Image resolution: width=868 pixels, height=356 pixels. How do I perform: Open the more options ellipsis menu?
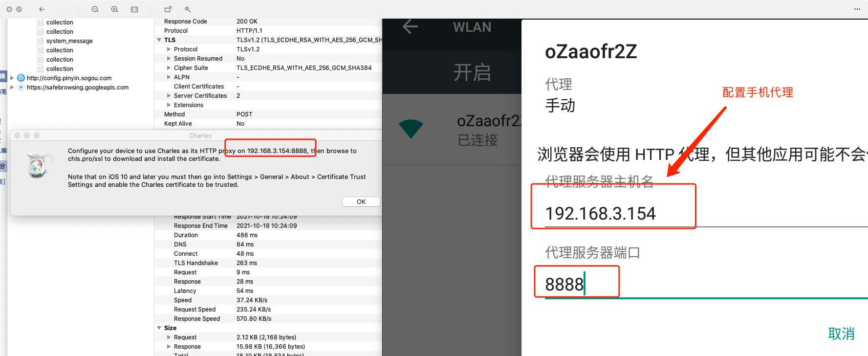coord(857,9)
